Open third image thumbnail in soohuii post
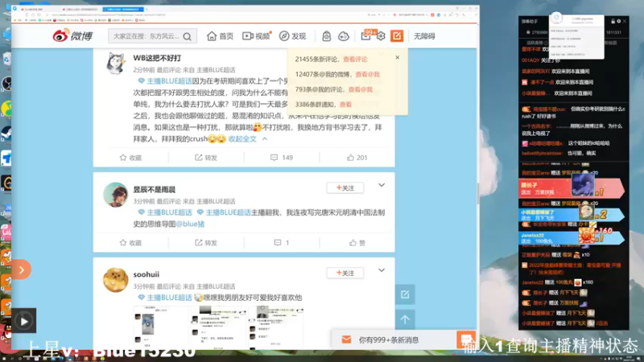The image size is (644, 362). point(276,327)
